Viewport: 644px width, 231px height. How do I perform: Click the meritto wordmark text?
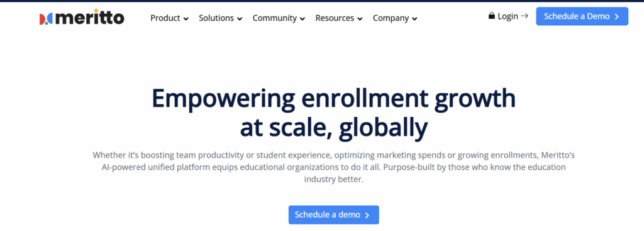click(89, 17)
